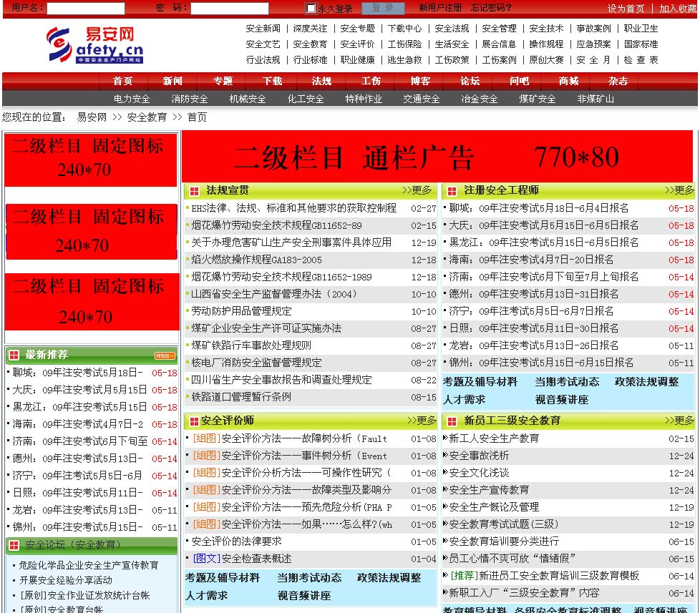Open 更多 for 安全评价师 section

click(x=422, y=421)
